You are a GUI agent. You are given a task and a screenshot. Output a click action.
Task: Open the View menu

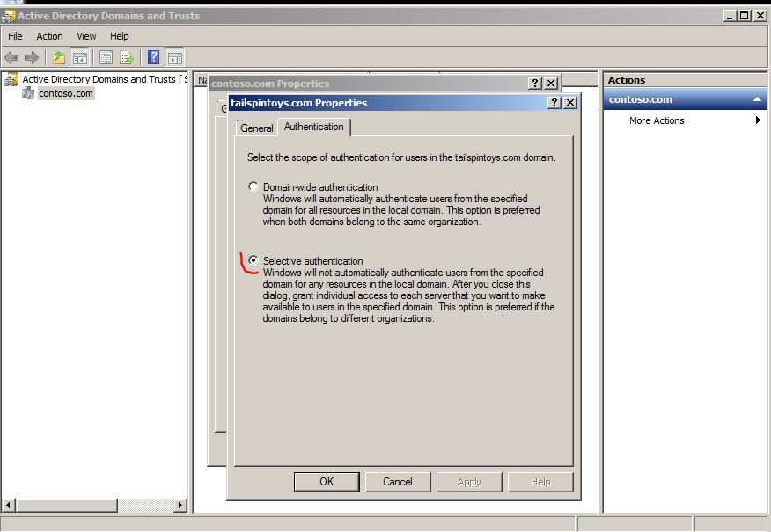(86, 36)
